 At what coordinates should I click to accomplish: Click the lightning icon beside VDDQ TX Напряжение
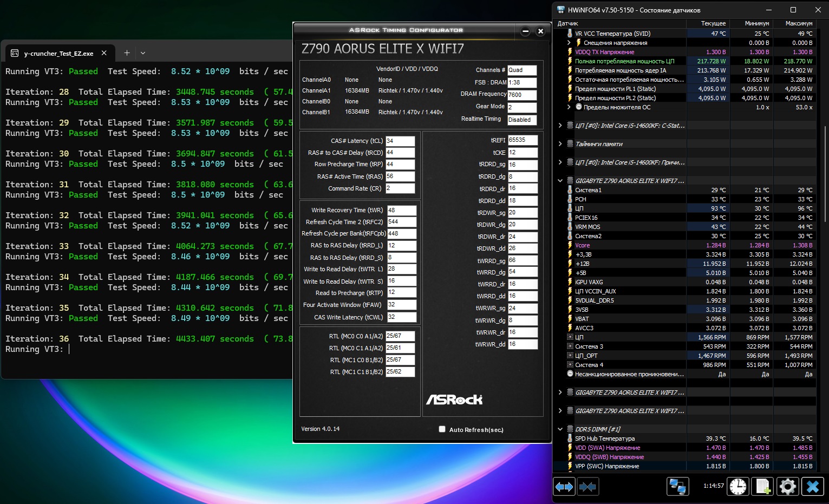(x=570, y=52)
